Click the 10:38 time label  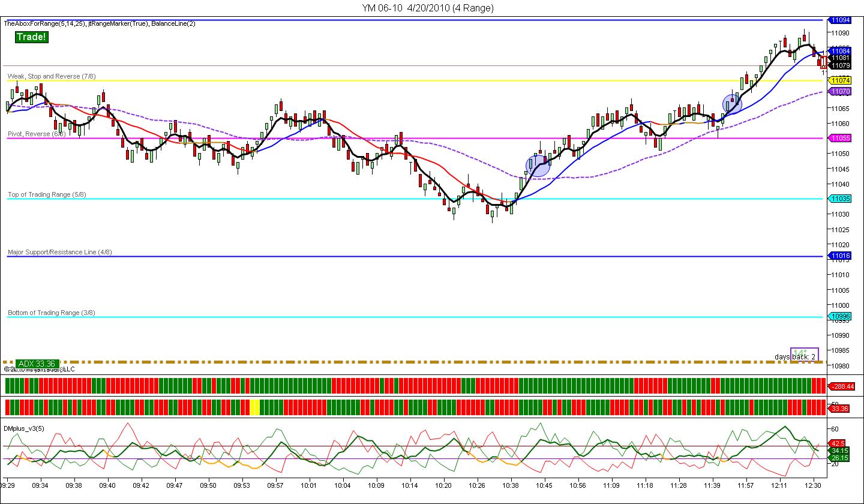(x=511, y=485)
